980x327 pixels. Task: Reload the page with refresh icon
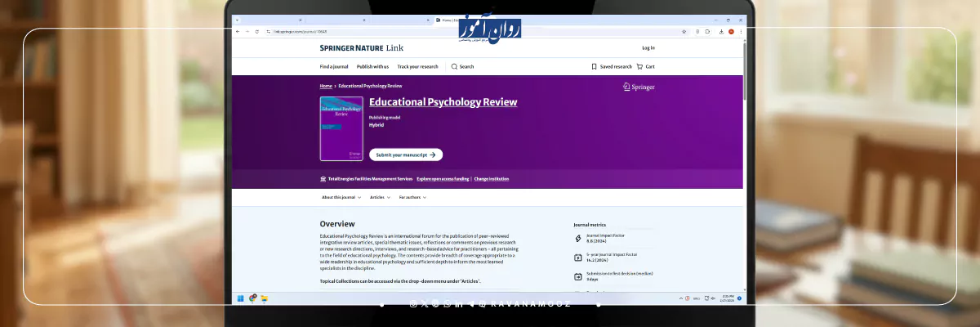[257, 31]
